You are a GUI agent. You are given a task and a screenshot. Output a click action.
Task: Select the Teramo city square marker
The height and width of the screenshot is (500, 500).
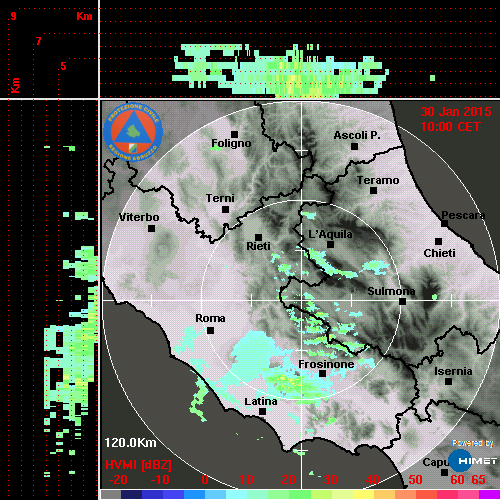373,191
